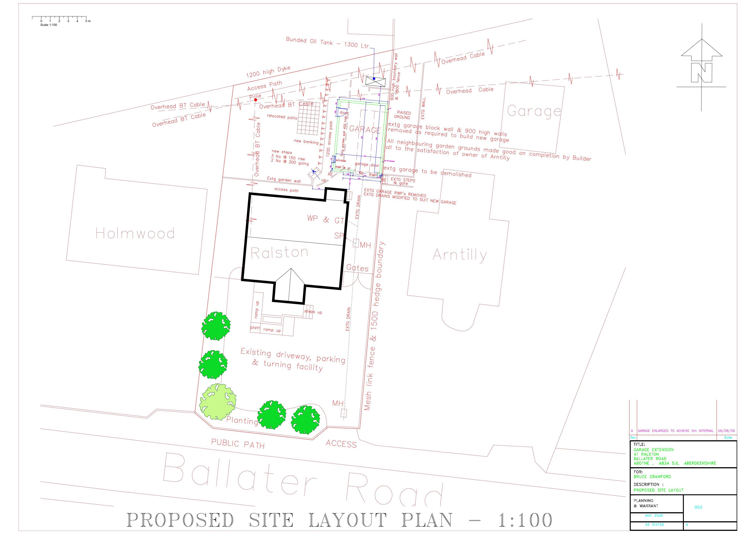The width and height of the screenshot is (756, 534).
Task: Click the 'WP & GT' label
Action: (326, 220)
